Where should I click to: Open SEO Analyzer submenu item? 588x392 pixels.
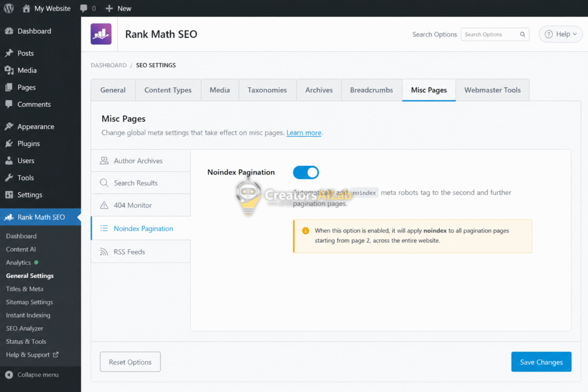[x=25, y=328]
